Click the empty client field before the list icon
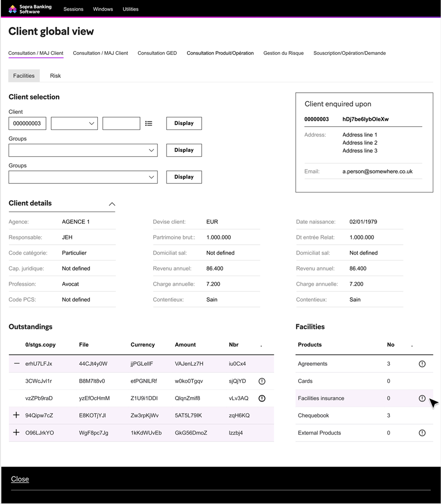The width and height of the screenshot is (441, 504). pos(121,123)
